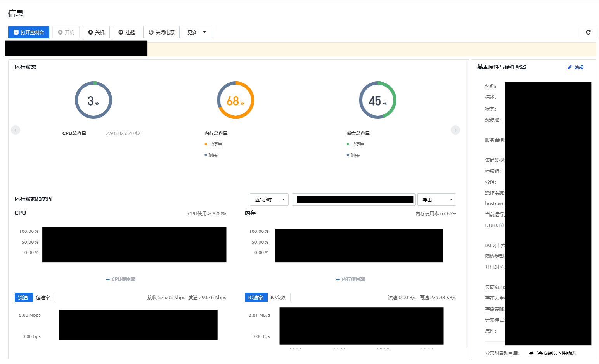Click the shutdown (关机) power icon
Image resolution: width=599 pixels, height=364 pixels.
pyautogui.click(x=90, y=32)
